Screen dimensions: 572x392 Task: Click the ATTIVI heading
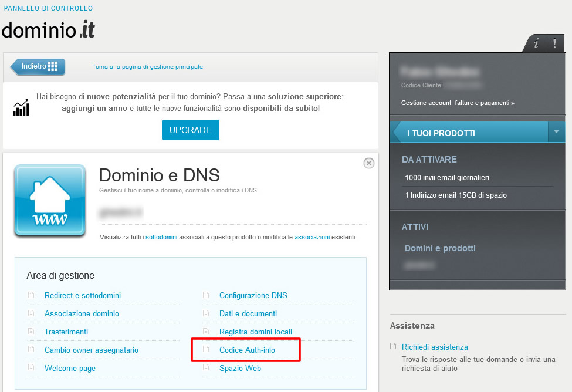click(x=415, y=227)
